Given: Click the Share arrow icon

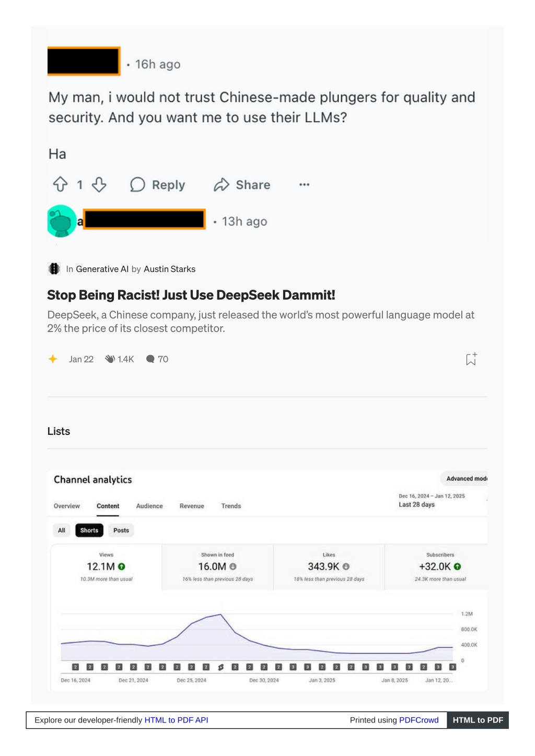Looking at the screenshot, I should coord(222,184).
